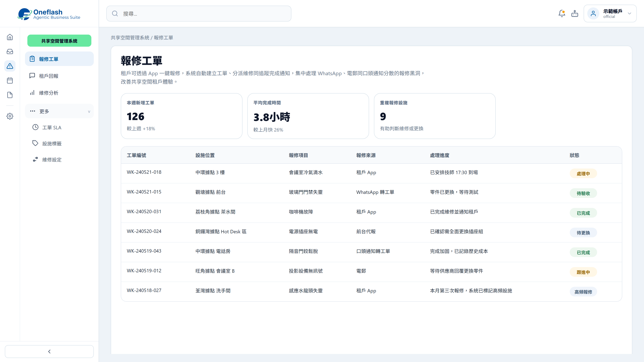
Task: Open the settings gear icon
Action: (x=10, y=116)
